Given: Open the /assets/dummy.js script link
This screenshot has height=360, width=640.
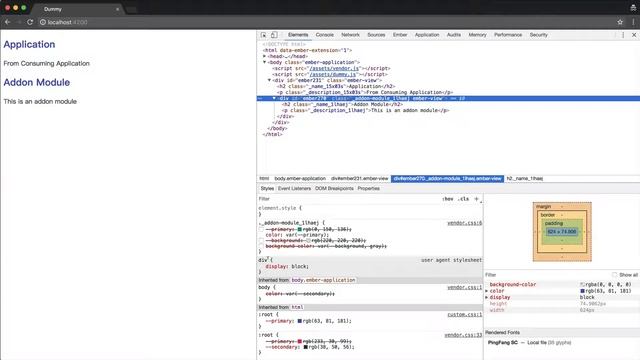Looking at the screenshot, I should tap(333, 74).
